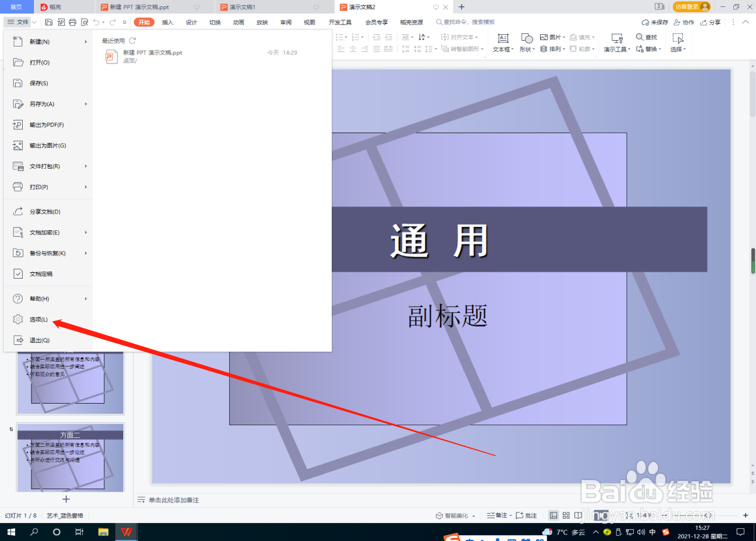The image size is (756, 541).
Task: Switch to reading view icon
Action: point(578,515)
